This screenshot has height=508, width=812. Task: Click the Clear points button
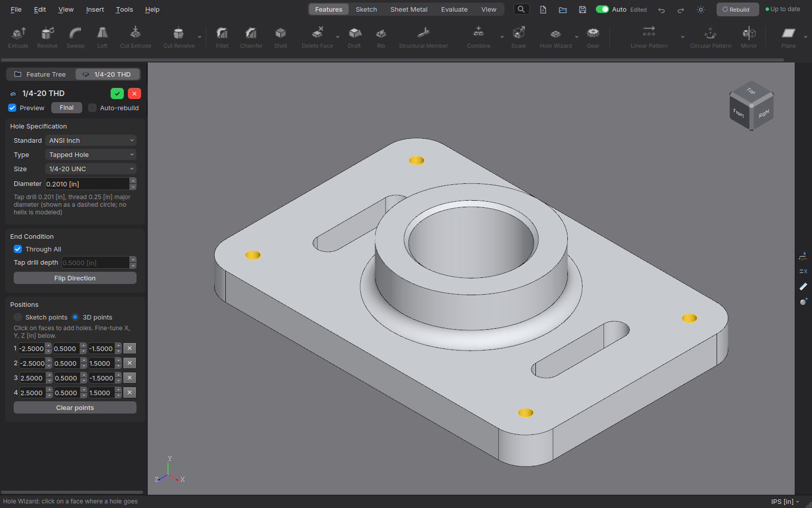[75, 407]
